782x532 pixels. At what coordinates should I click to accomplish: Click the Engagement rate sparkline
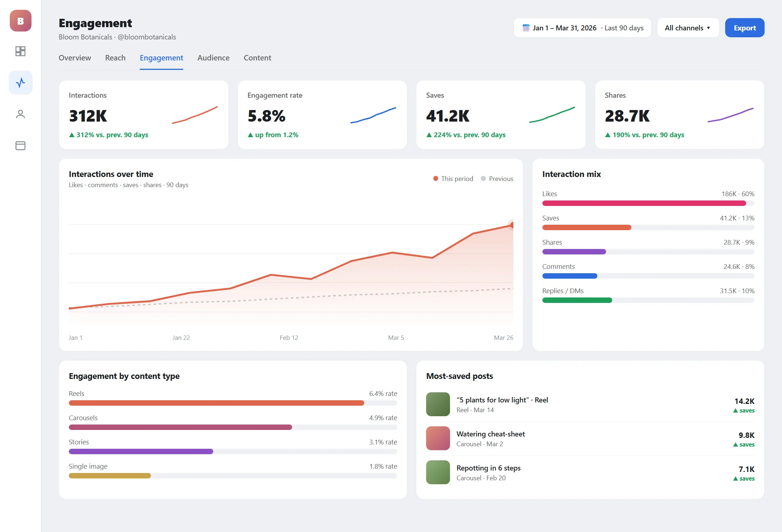373,115
